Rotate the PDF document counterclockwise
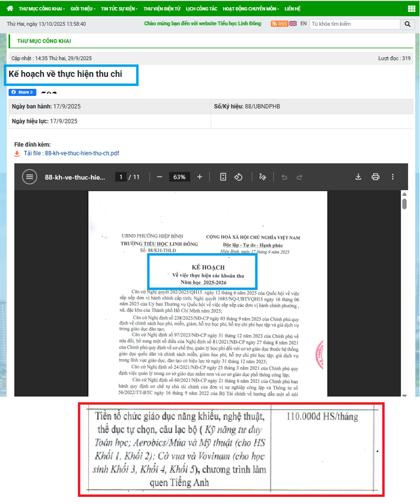420x504 pixels. [x=238, y=177]
